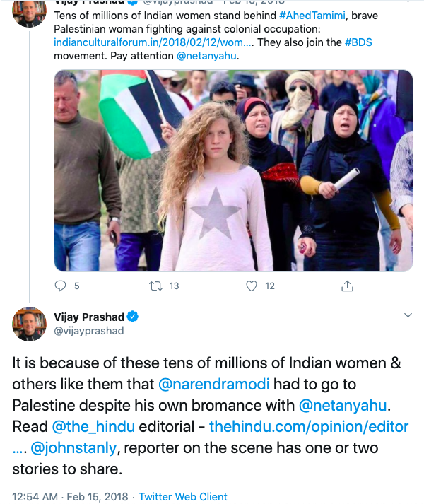The height and width of the screenshot is (504, 424).
Task: Retweet the Ahed Tamimi tweet
Action: (x=155, y=286)
